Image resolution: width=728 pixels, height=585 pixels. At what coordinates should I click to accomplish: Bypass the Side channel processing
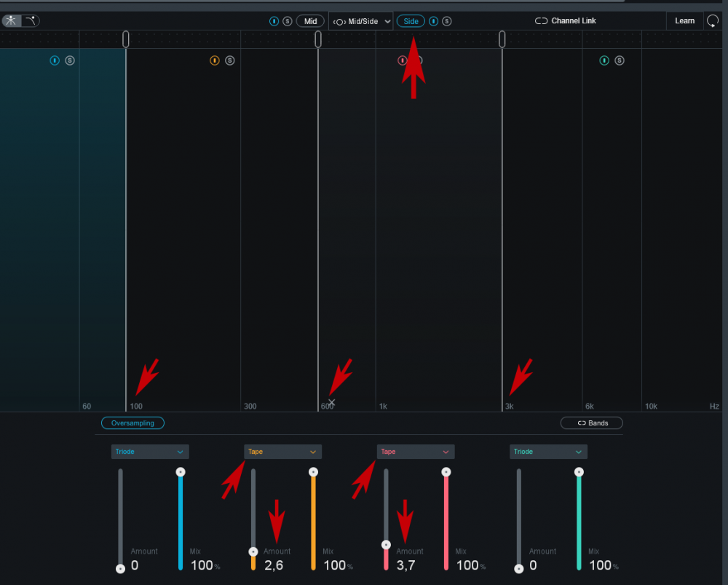coord(433,21)
